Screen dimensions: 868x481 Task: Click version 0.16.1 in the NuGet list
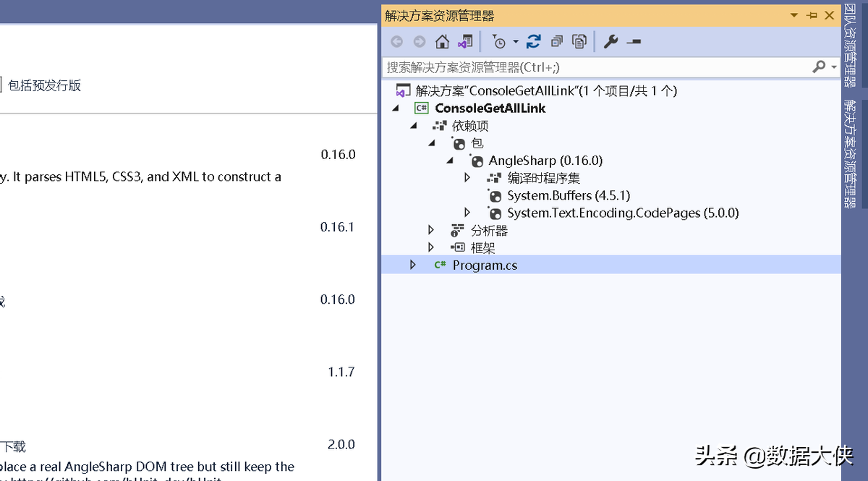pyautogui.click(x=338, y=227)
